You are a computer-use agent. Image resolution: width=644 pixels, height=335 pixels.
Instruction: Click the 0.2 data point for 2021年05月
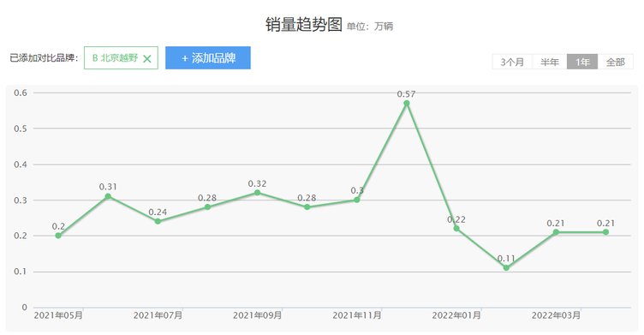pyautogui.click(x=58, y=236)
